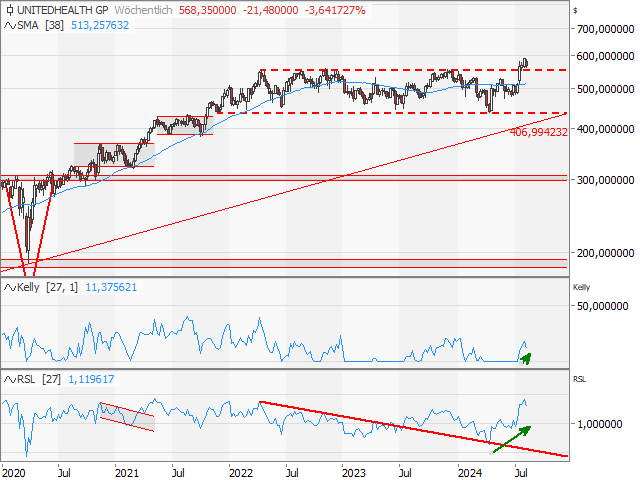This screenshot has height=480, width=640.
Task: Click the 1,000000 RSL axis label
Action: [x=599, y=424]
